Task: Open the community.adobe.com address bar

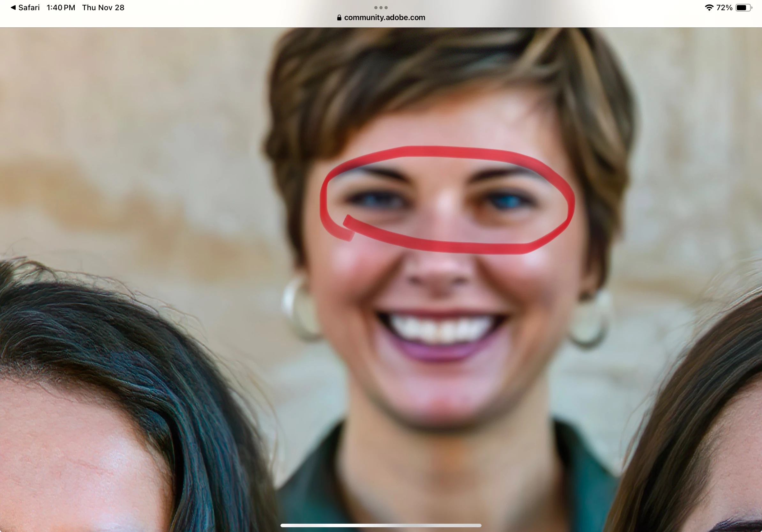Action: 384,18
